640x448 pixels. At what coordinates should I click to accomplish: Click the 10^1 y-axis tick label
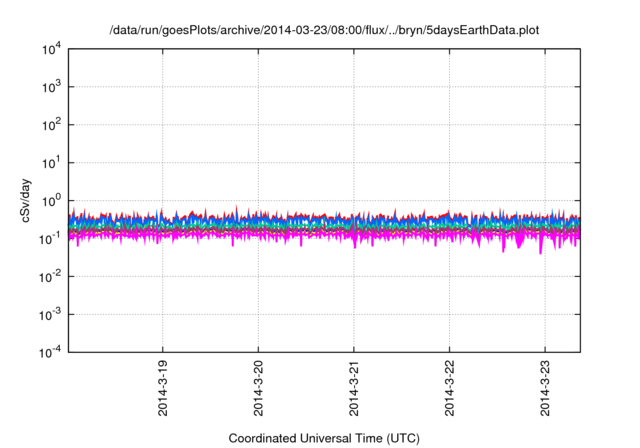[51, 163]
